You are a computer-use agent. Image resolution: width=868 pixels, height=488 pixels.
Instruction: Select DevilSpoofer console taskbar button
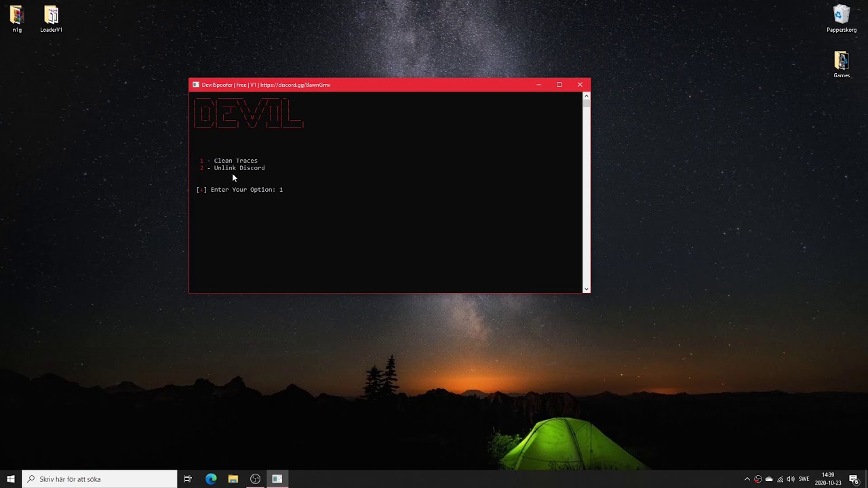[277, 479]
